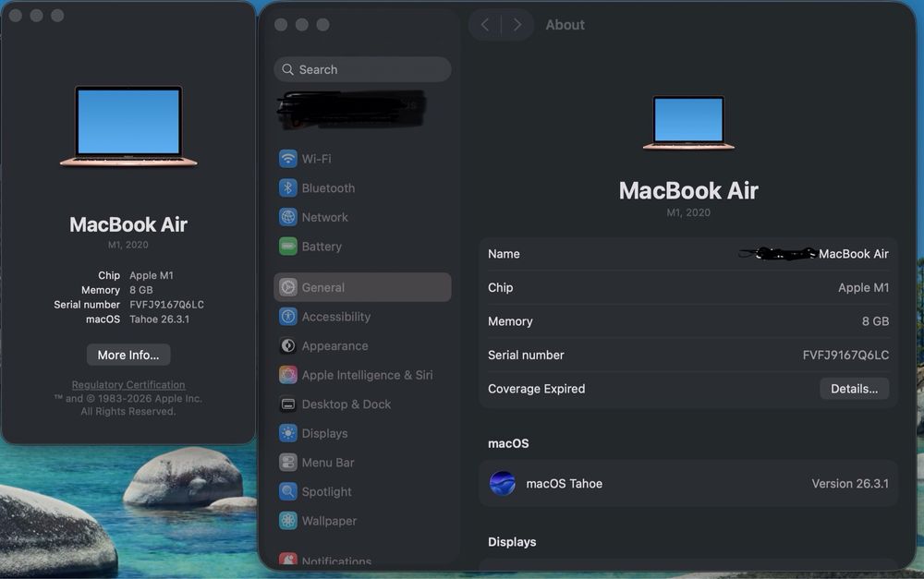Close the small About This Mac window
The image size is (924, 579).
tap(16, 16)
